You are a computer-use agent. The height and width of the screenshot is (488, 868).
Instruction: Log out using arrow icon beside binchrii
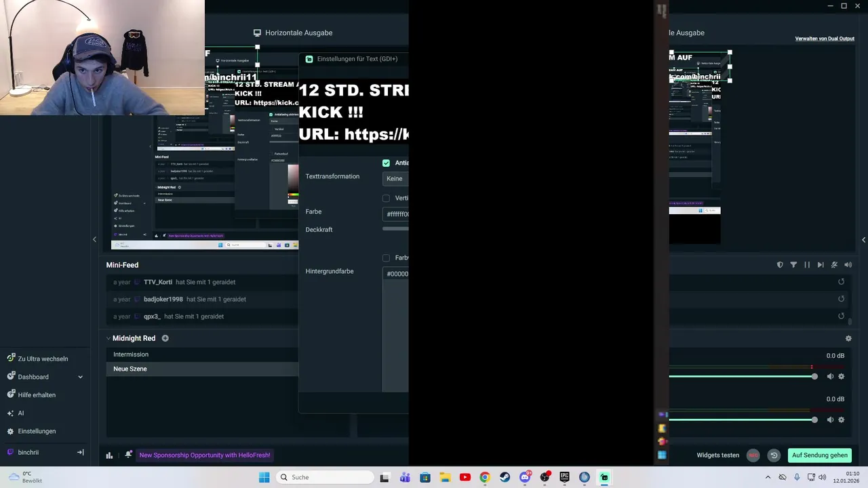click(x=80, y=452)
